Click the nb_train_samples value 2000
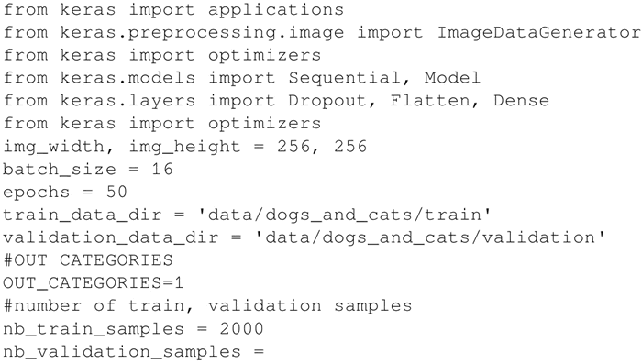Viewport: 642px width, 364px height. click(241, 329)
